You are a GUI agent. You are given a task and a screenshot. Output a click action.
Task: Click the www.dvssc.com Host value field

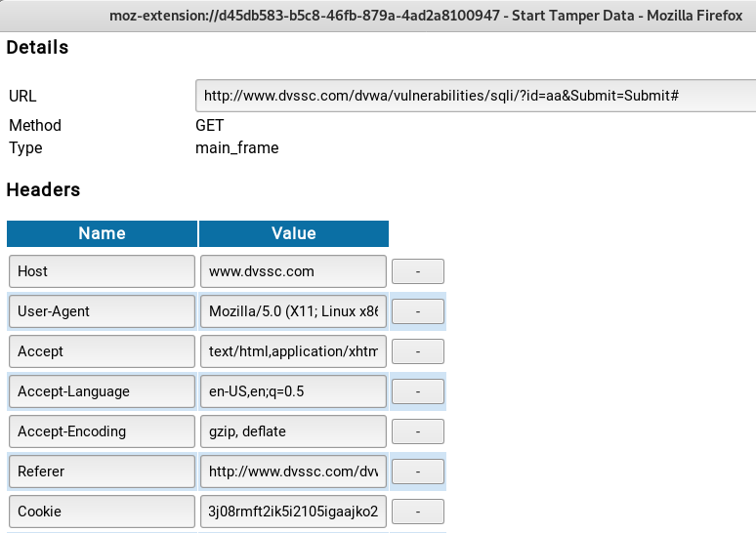point(293,271)
